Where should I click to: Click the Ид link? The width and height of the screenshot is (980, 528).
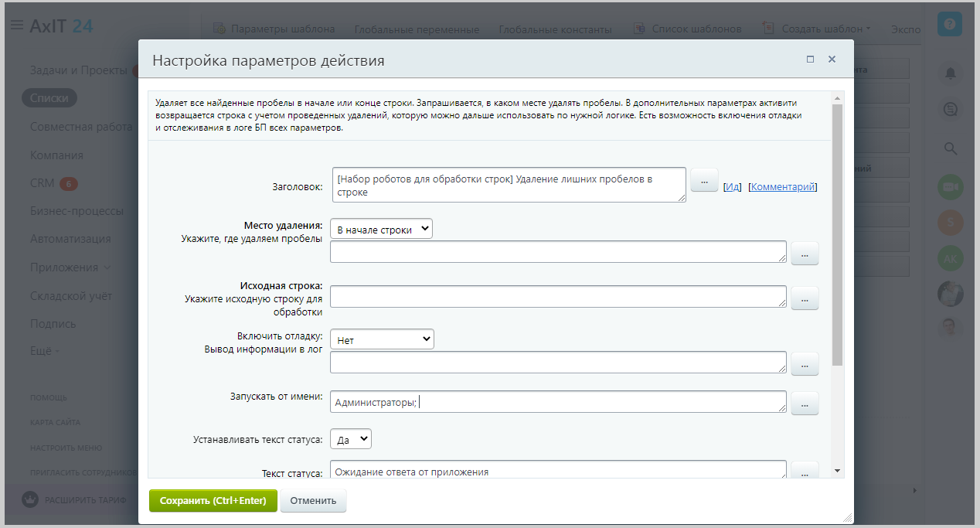[x=733, y=187]
